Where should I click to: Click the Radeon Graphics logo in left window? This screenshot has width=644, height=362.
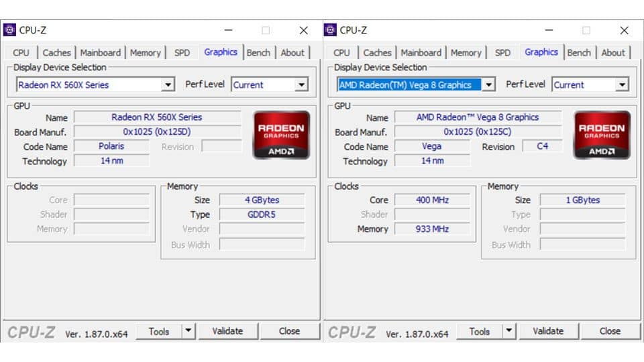281,135
